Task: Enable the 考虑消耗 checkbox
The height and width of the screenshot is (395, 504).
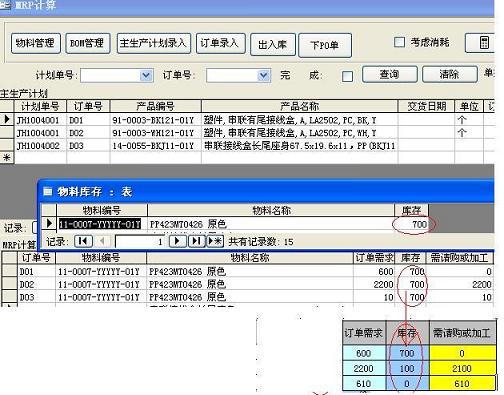Action: [x=399, y=42]
